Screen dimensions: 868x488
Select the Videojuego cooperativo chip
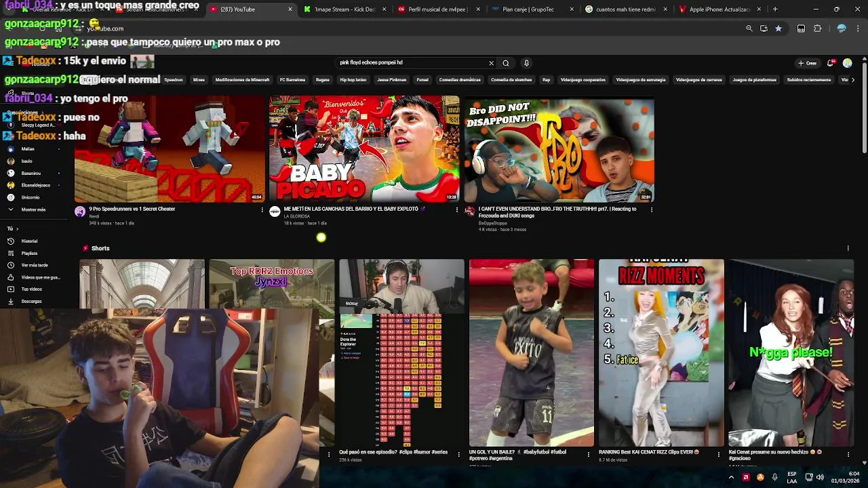point(583,80)
